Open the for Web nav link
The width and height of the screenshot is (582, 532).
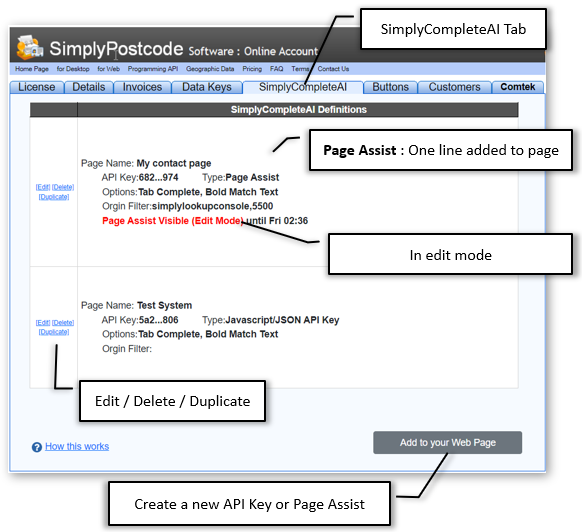[x=108, y=69]
